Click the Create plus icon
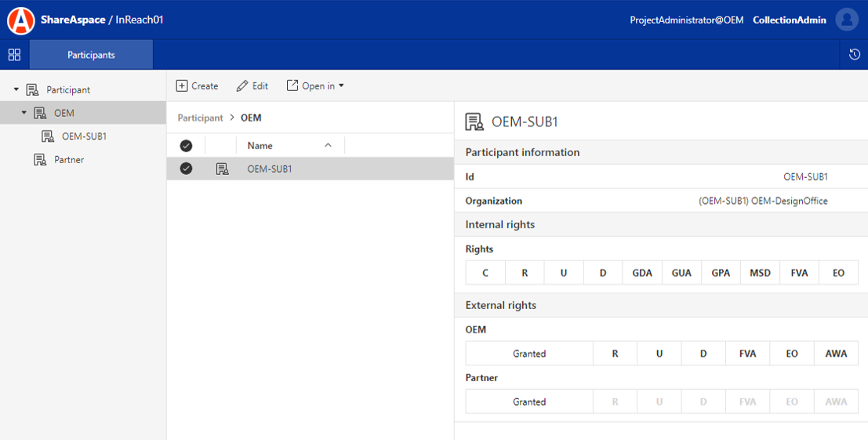The height and width of the screenshot is (440, 868). 182,85
